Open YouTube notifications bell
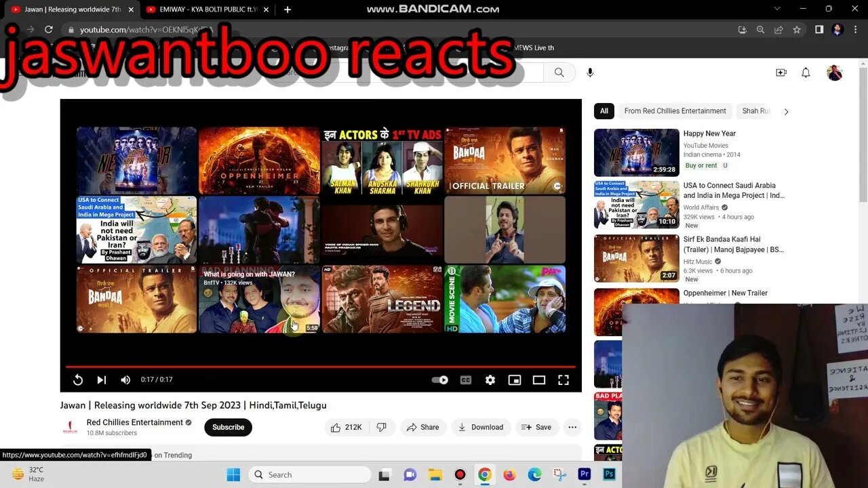The height and width of the screenshot is (488, 868). pos(806,73)
